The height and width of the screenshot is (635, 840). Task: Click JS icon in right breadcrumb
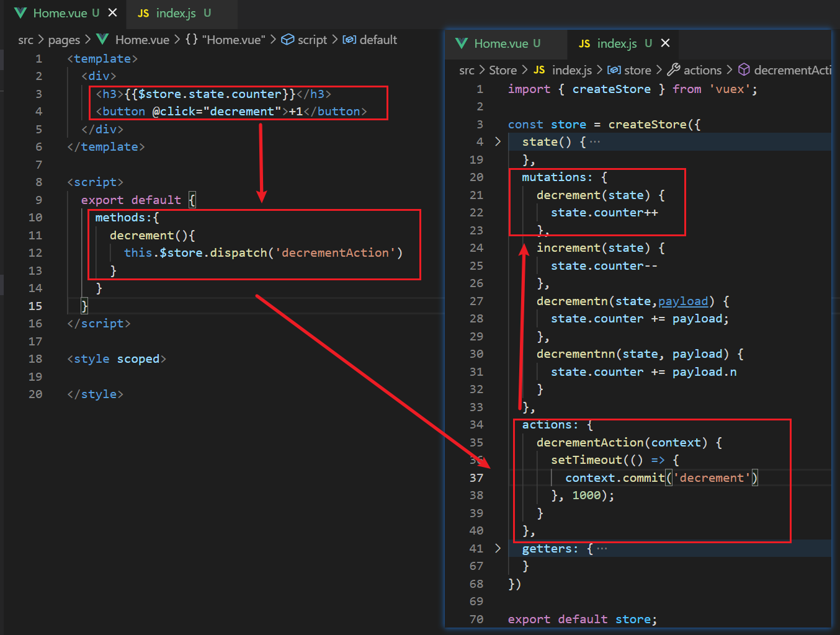point(539,70)
